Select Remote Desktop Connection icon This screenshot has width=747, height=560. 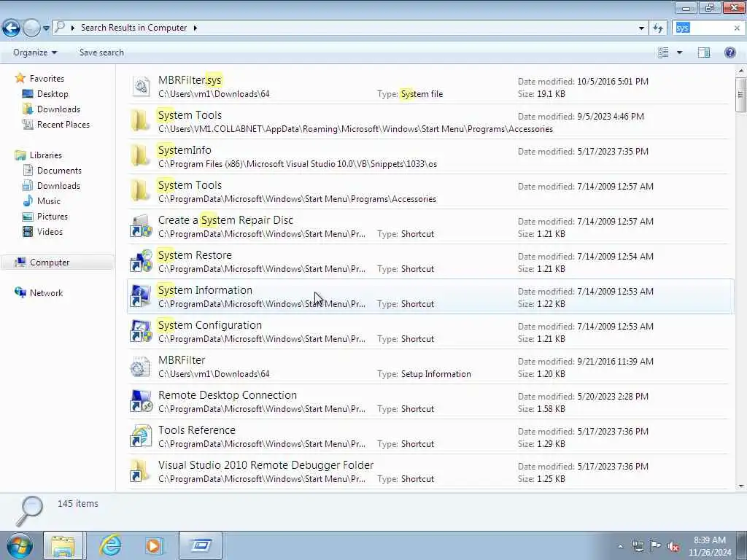[141, 402]
